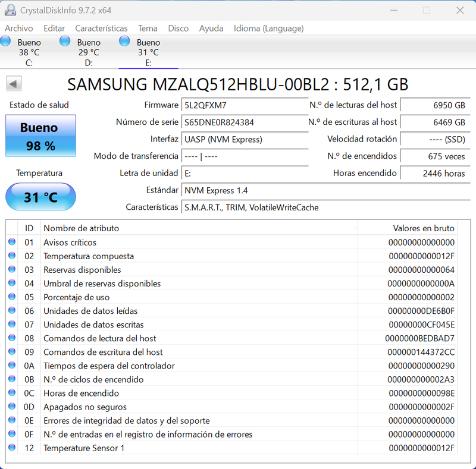Open the Idioma (Language) menu
Screen dimensions: 476x469
(x=269, y=28)
